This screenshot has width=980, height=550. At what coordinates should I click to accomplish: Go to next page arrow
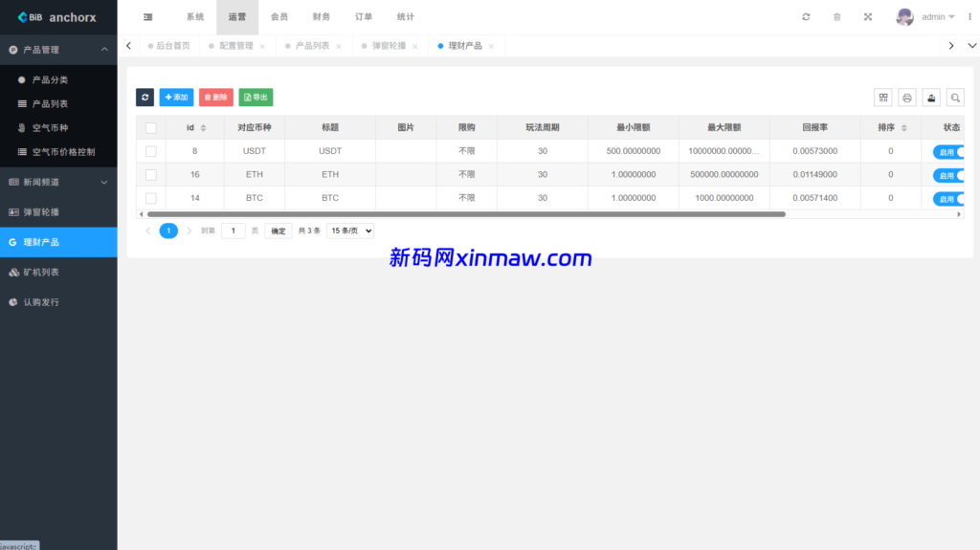tap(189, 231)
